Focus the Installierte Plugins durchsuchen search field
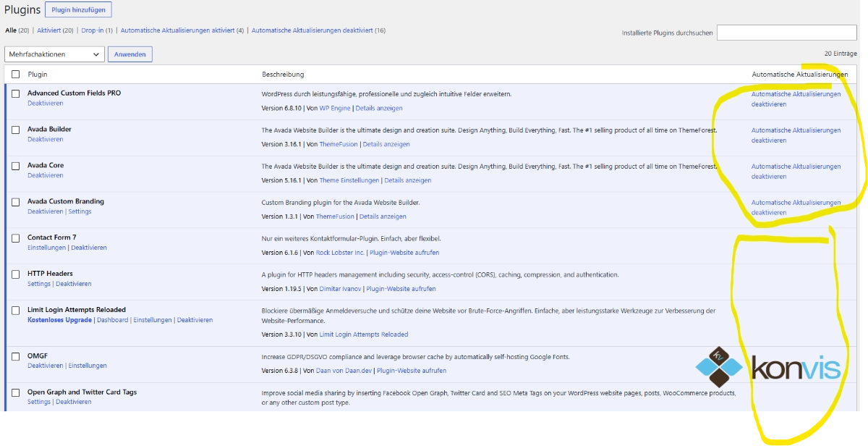Viewport: 868px width, 446px height. 787,33
